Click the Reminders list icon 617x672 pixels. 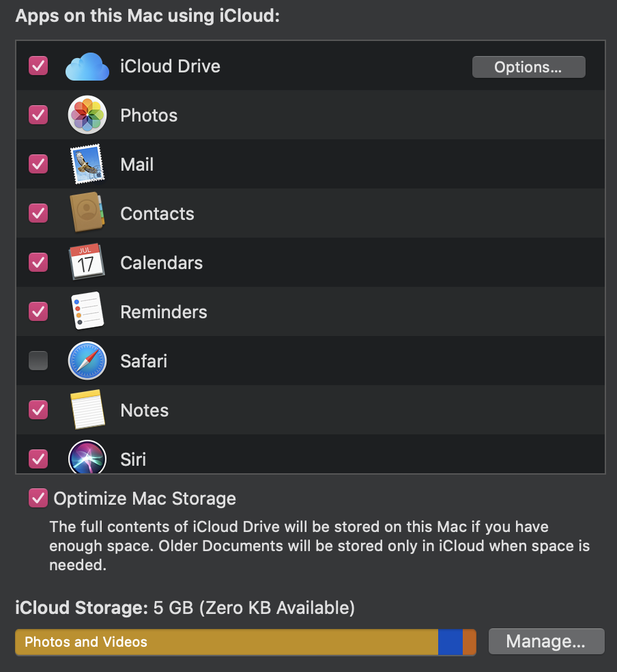pyautogui.click(x=87, y=312)
